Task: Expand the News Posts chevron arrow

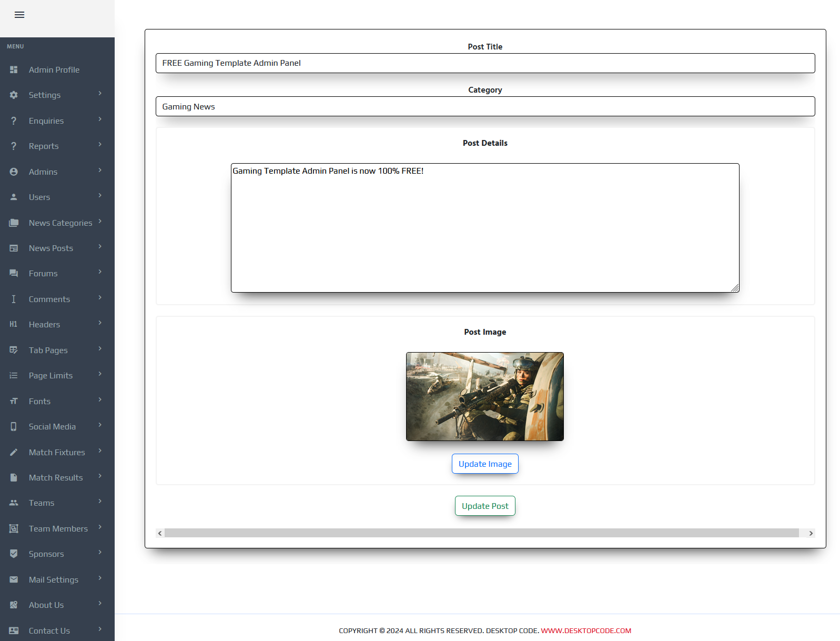Action: 100,247
